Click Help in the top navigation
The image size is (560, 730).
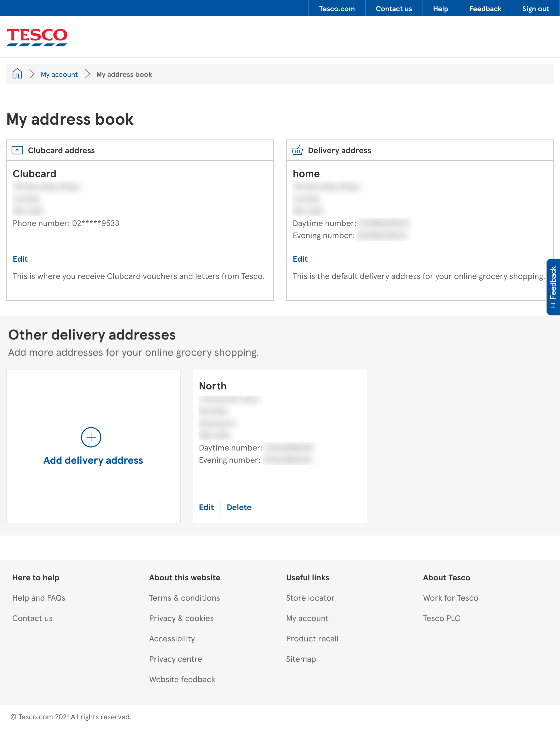(440, 8)
